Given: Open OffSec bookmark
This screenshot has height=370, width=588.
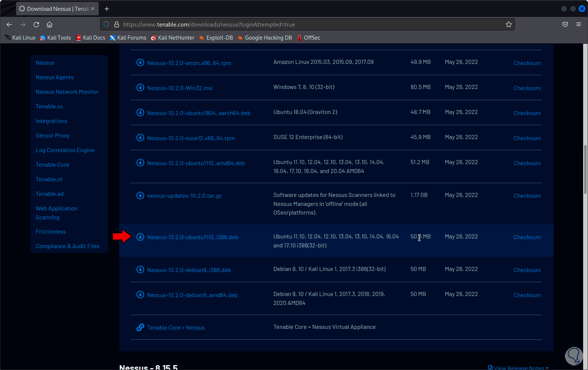Looking at the screenshot, I should pyautogui.click(x=308, y=38).
